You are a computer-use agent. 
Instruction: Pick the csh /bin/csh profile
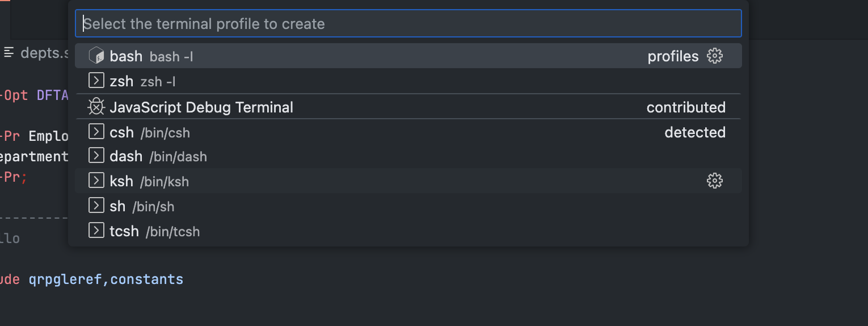(408, 132)
